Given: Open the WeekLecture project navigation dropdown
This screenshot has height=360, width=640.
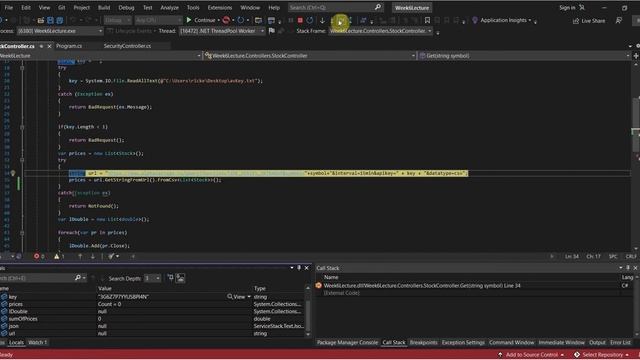Looking at the screenshot, I should point(100,56).
